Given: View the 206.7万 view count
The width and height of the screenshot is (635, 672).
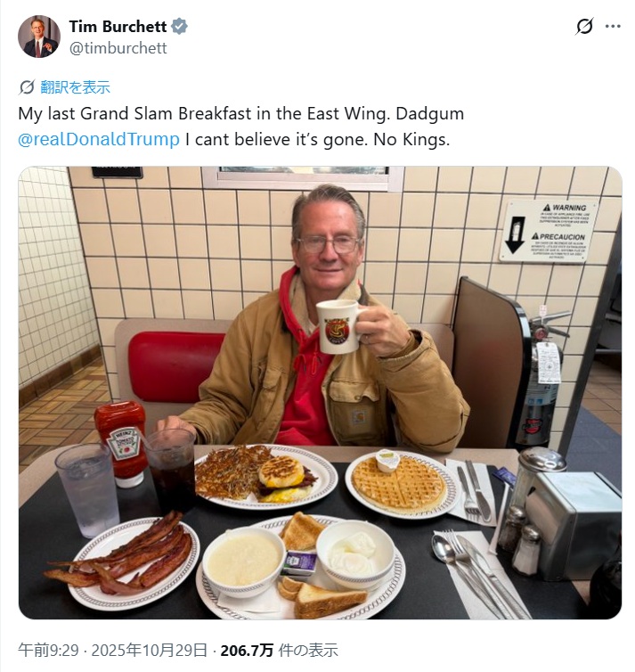Looking at the screenshot, I should click(x=247, y=650).
